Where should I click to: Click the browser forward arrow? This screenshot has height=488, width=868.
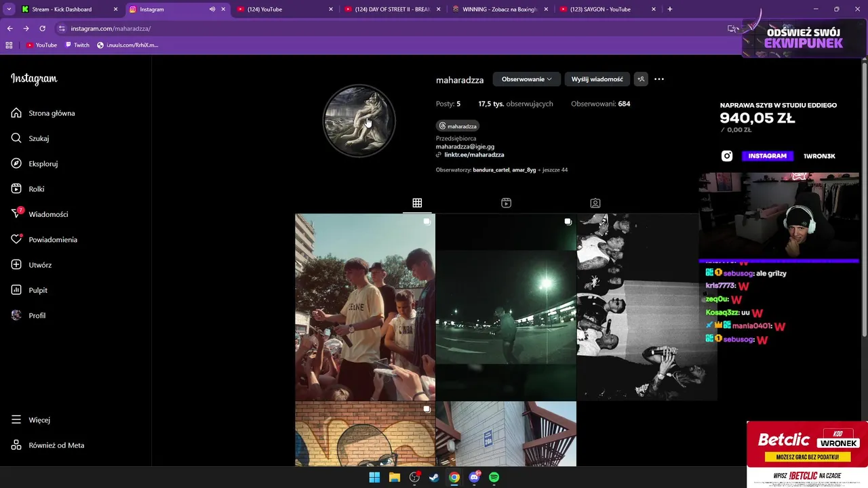coord(26,28)
